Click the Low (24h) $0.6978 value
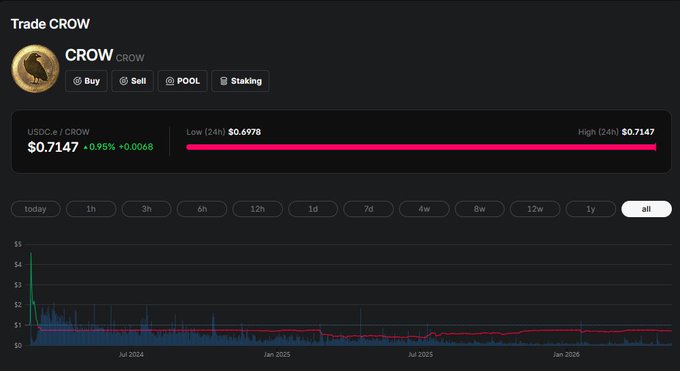 point(245,132)
